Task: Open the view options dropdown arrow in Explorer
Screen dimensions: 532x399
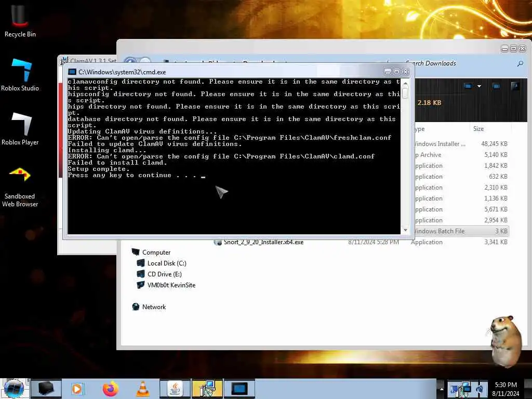Action: [x=479, y=86]
